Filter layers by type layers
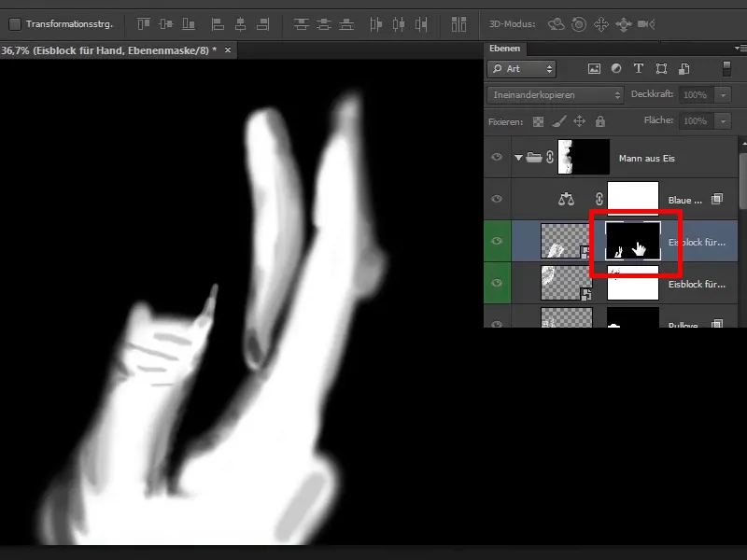Screen dimensions: 747x560 (639, 68)
